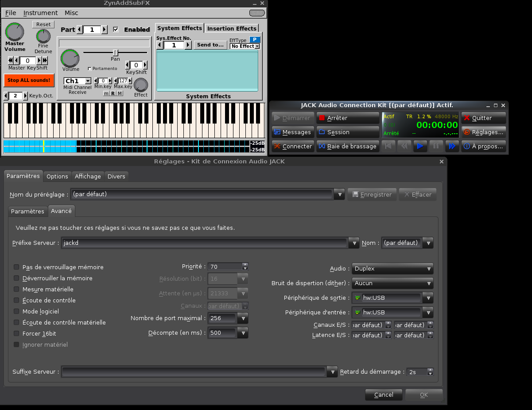Toggle the Forcer 16bit checkbox

(x=16, y=333)
